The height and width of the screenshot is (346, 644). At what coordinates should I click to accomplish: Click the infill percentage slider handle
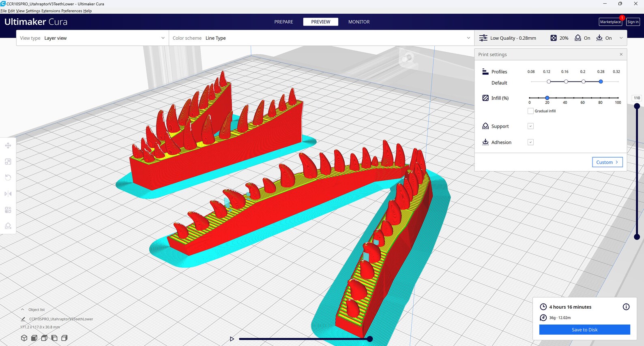point(547,98)
